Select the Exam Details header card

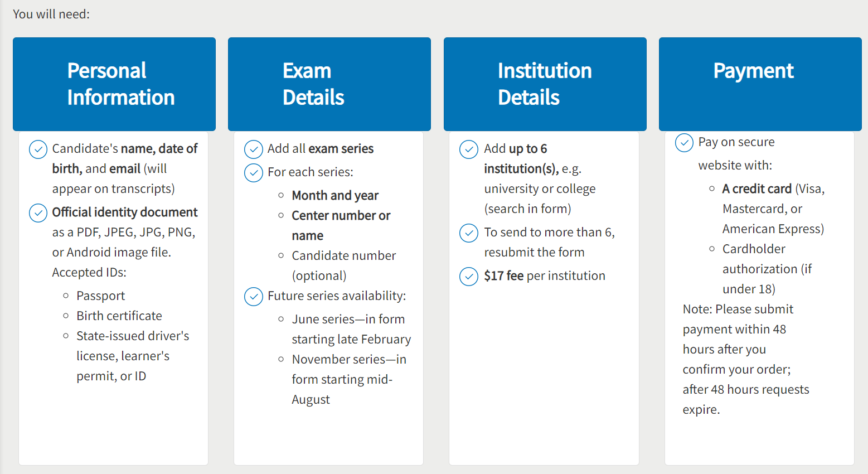(x=329, y=84)
